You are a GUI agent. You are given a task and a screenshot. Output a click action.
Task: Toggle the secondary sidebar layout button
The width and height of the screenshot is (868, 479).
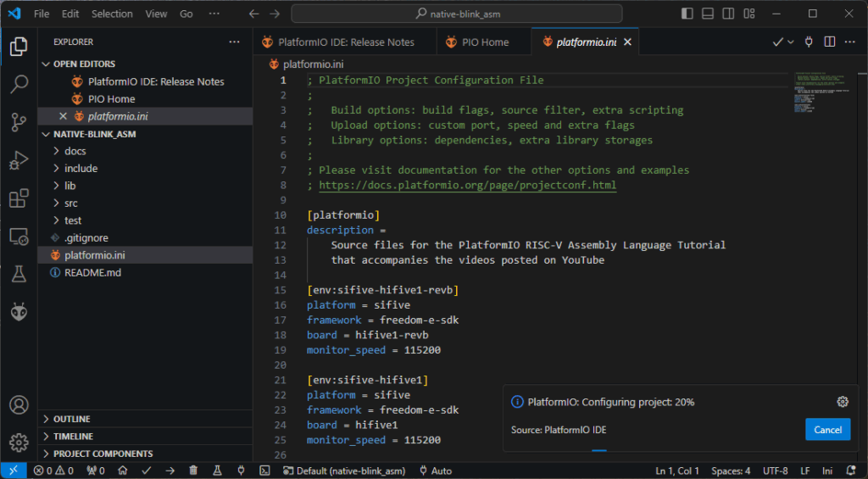(727, 14)
